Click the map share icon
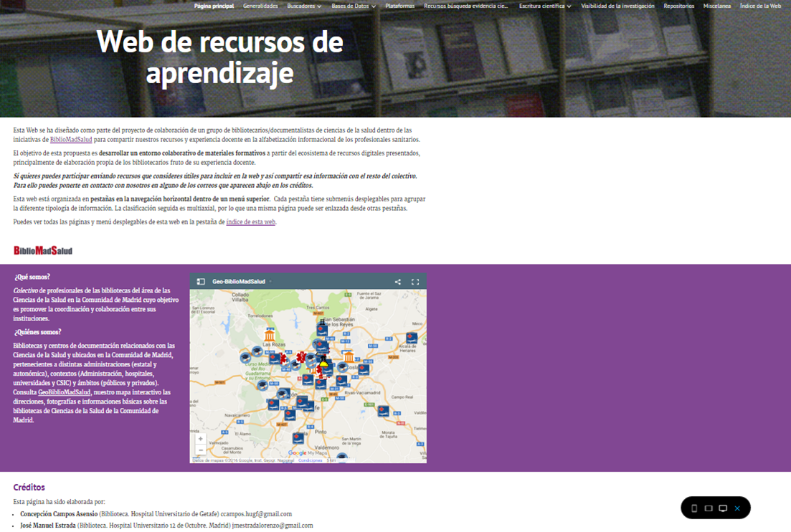The image size is (791, 532). tap(397, 282)
